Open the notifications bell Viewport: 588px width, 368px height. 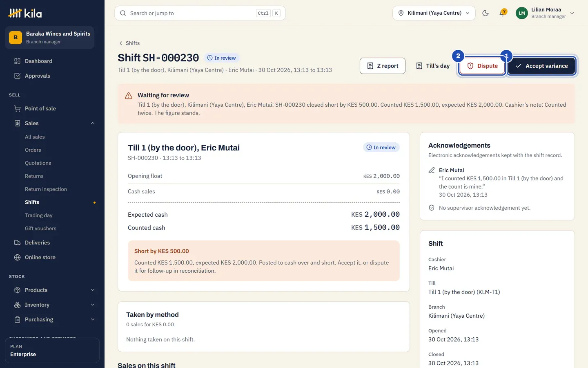pos(503,13)
